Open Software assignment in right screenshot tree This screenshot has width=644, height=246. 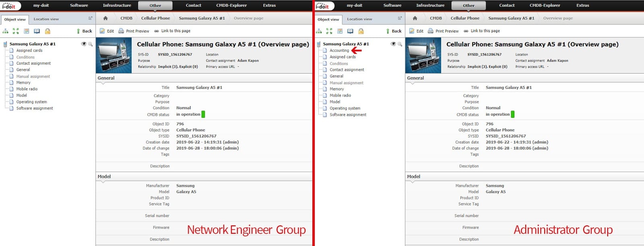(x=348, y=115)
